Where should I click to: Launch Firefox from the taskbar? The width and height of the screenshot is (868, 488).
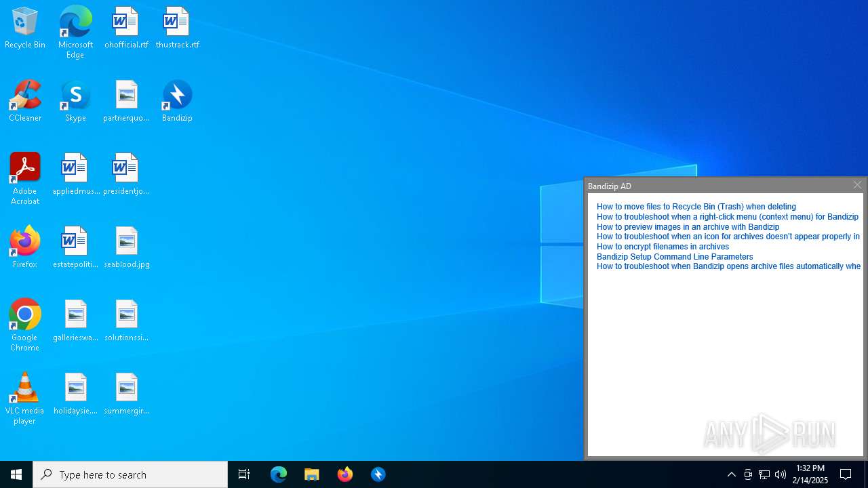click(x=345, y=474)
